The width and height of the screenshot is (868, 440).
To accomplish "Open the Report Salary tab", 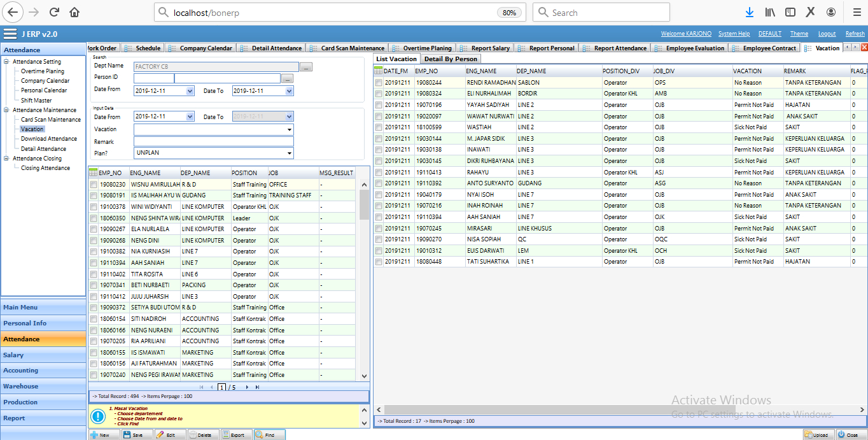I will pos(490,48).
